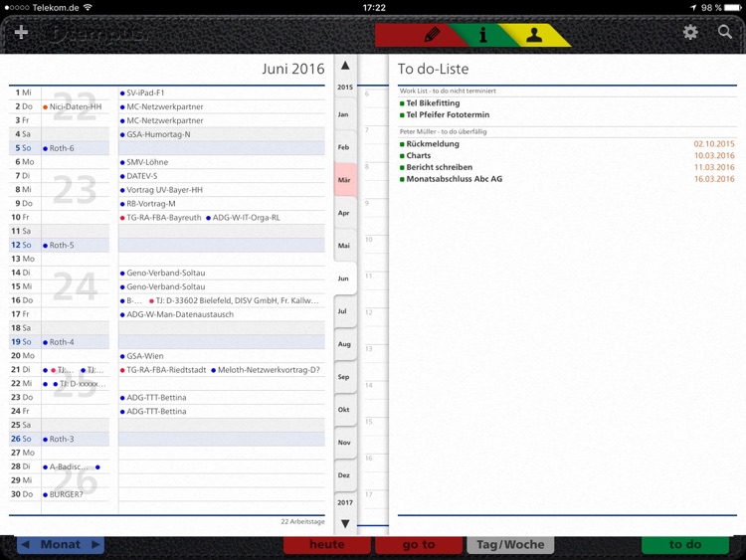Tap the battery status indicator
Viewport: 746px width, 560px height.
point(734,7)
